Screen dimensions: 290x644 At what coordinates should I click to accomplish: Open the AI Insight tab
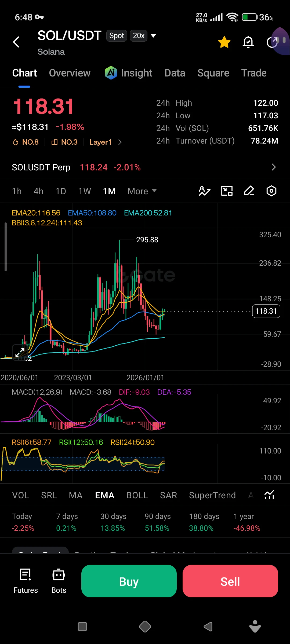pos(128,73)
